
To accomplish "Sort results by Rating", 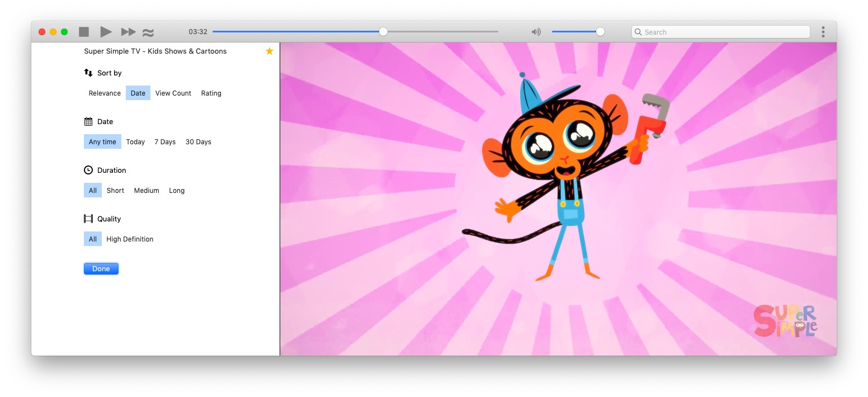I will [211, 93].
